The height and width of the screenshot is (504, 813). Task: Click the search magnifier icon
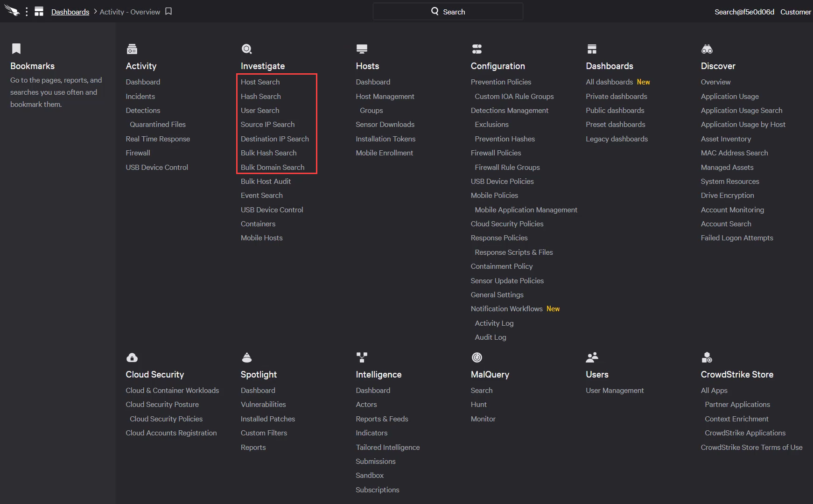coord(435,11)
